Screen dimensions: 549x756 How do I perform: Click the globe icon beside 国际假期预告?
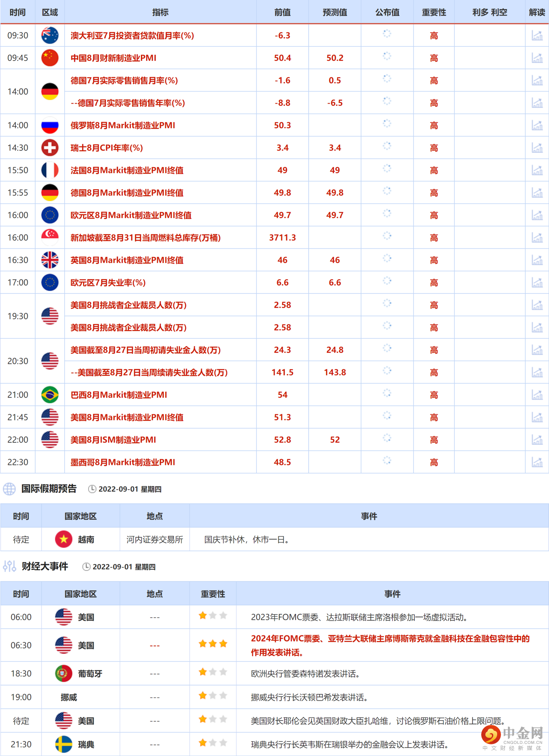pyautogui.click(x=9, y=489)
